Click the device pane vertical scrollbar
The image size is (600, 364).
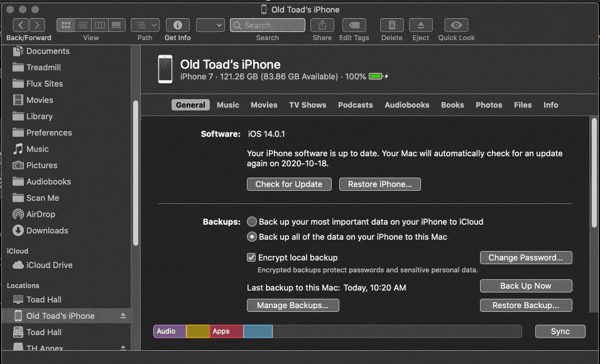(x=594, y=173)
